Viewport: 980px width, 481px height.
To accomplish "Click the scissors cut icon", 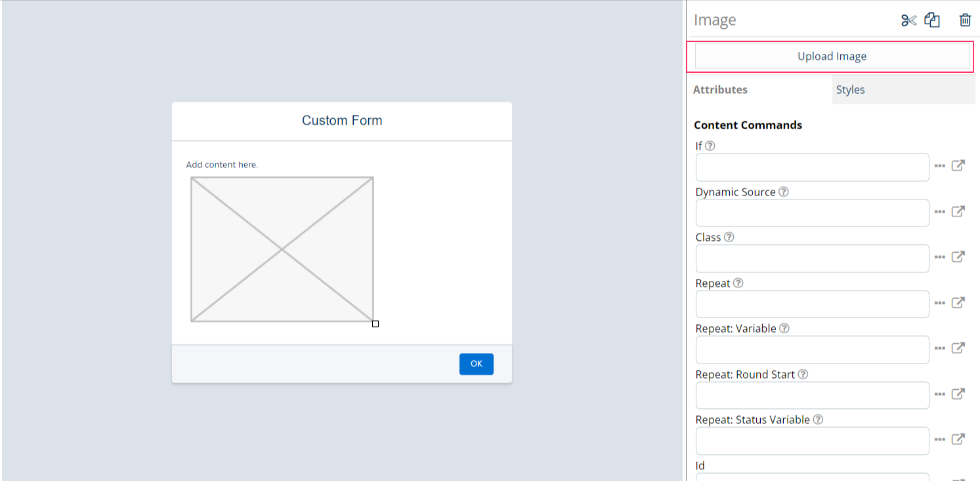I will [908, 20].
